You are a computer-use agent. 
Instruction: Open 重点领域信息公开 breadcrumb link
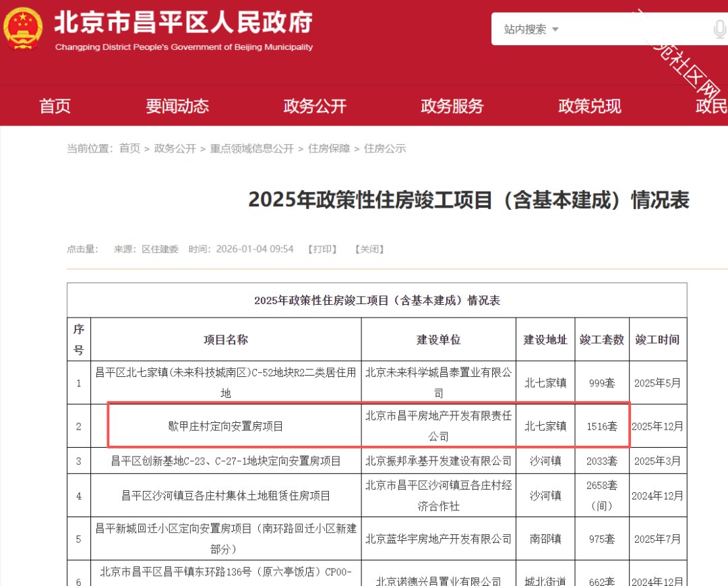[x=251, y=148]
